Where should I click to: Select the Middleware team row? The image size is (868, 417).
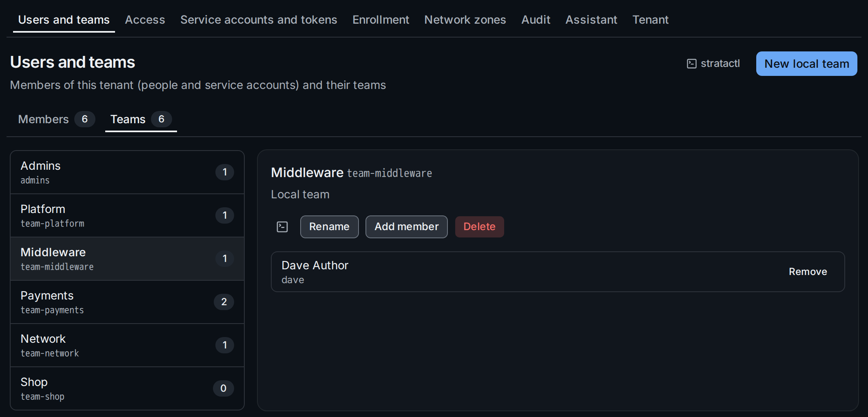[x=127, y=259]
